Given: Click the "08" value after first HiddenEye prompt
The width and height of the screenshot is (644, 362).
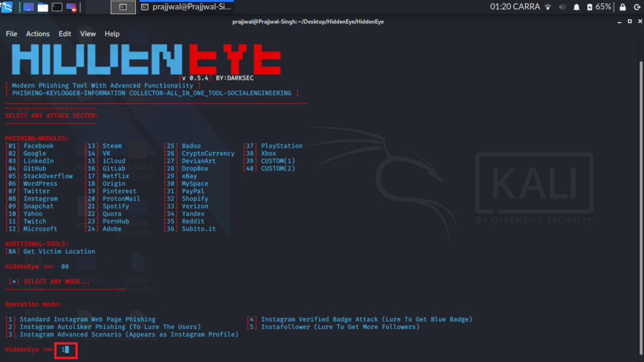Looking at the screenshot, I should click(x=65, y=266).
